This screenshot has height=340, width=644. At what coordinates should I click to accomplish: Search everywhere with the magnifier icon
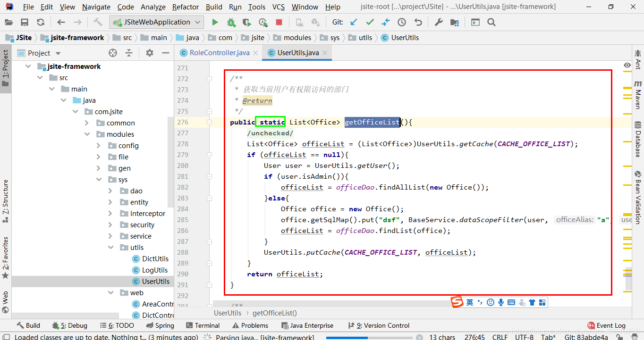491,22
